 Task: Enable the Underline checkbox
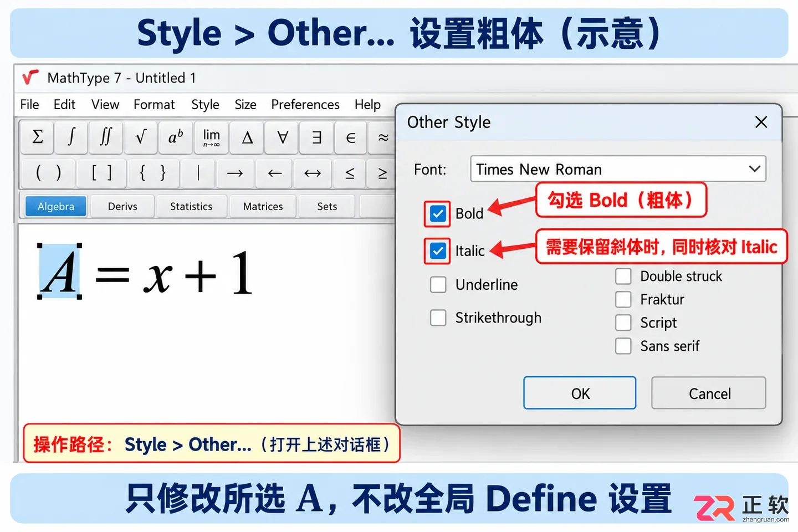click(438, 284)
